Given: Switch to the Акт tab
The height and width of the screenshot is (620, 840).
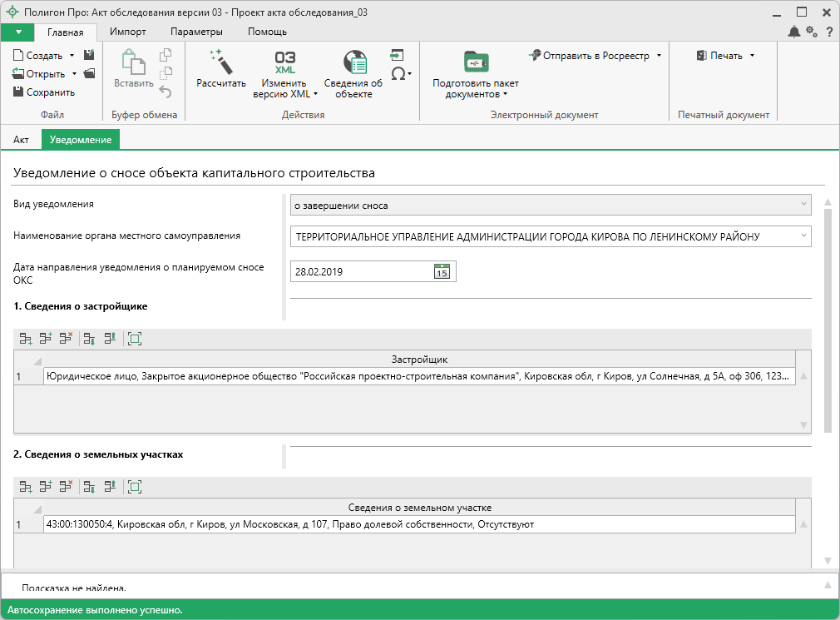Looking at the screenshot, I should (x=21, y=140).
